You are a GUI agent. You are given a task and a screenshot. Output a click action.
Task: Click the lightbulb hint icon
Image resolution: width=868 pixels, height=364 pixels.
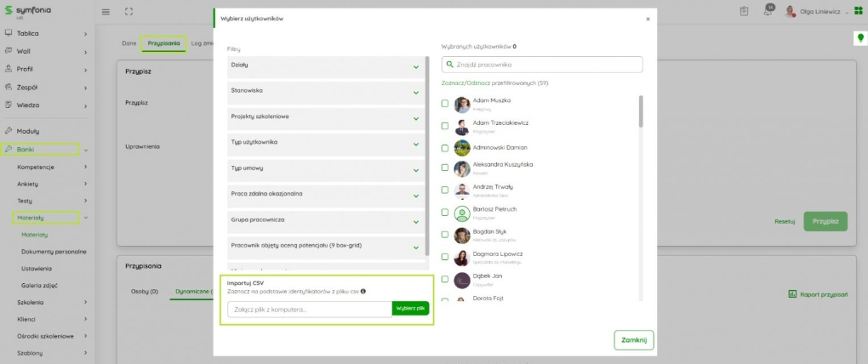[859, 38]
